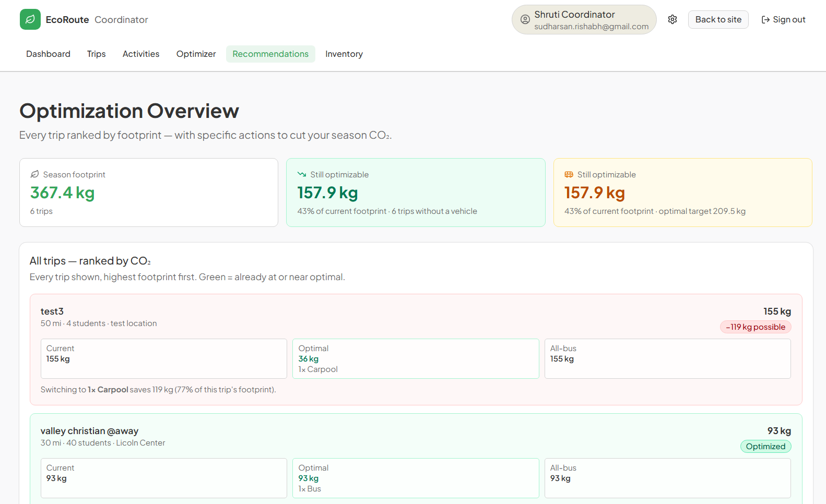The height and width of the screenshot is (504, 826).
Task: Click test3 Current 155 kg box
Action: pos(164,358)
